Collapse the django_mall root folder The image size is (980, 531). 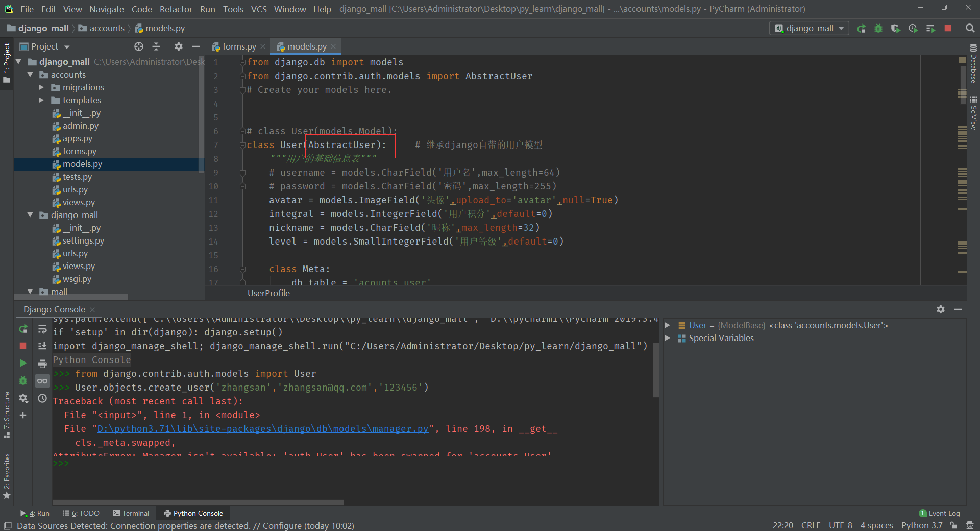pos(19,62)
